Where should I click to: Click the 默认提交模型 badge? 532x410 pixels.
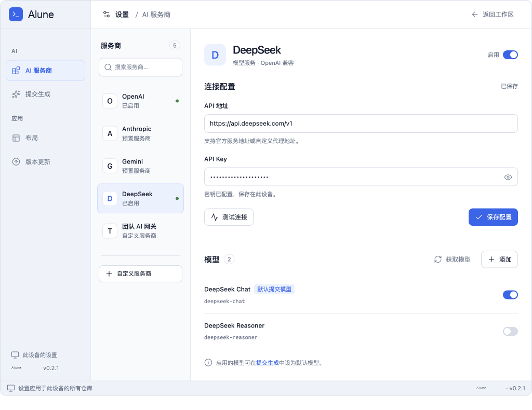click(274, 289)
